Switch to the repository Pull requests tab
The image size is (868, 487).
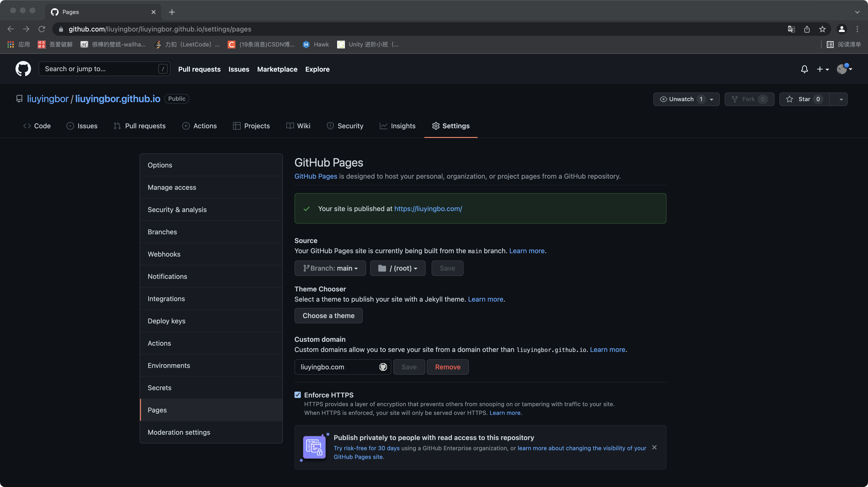point(139,126)
